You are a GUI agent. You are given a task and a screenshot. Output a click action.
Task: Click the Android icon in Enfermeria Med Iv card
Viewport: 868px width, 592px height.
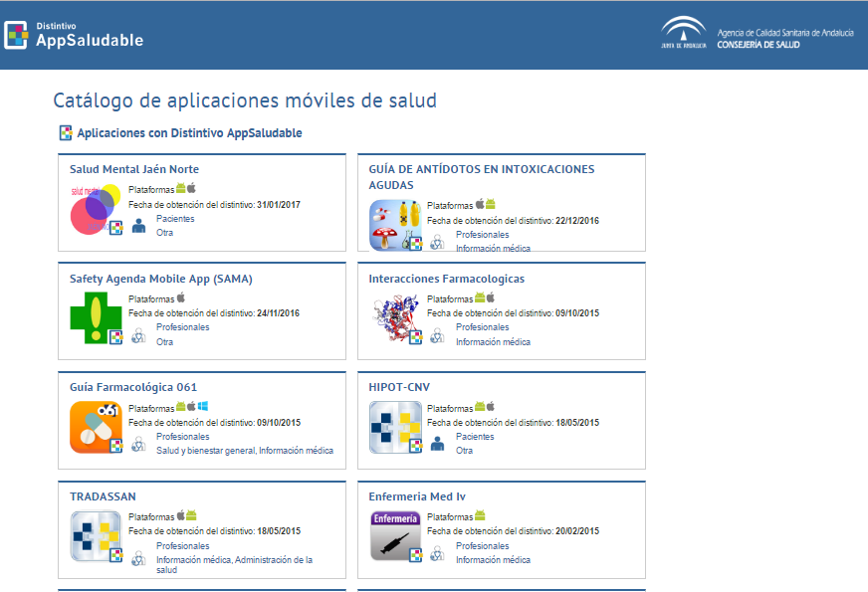point(480,515)
